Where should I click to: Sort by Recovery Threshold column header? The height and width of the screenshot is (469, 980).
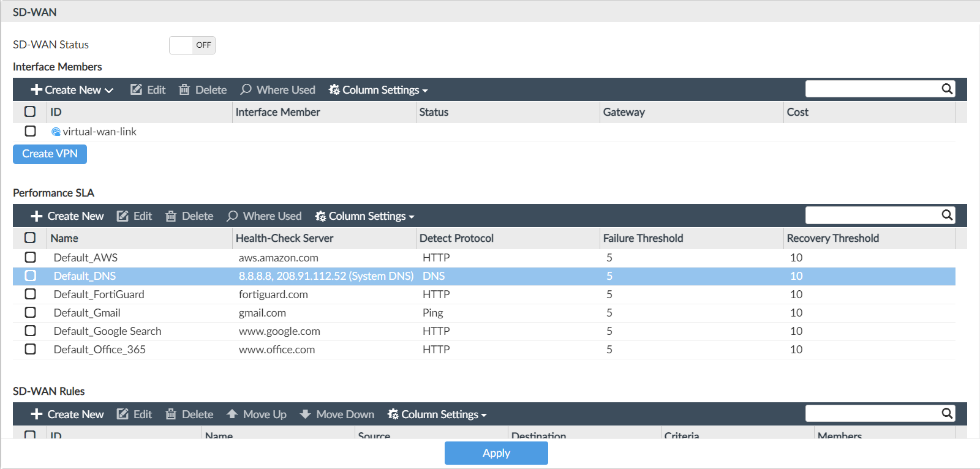pyautogui.click(x=833, y=238)
